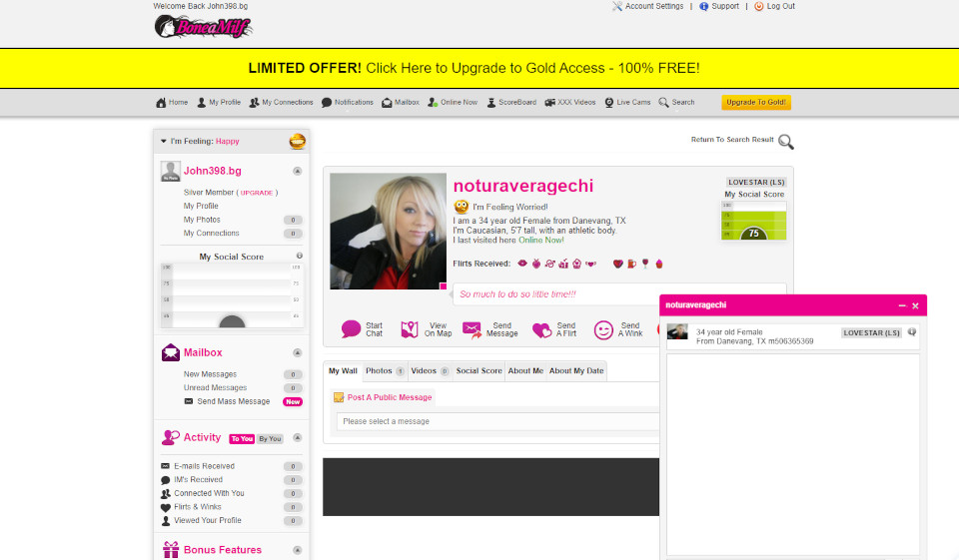Click the UPGRADE link beside Silver Member
Viewport: 959px width, 560px height.
tap(257, 193)
